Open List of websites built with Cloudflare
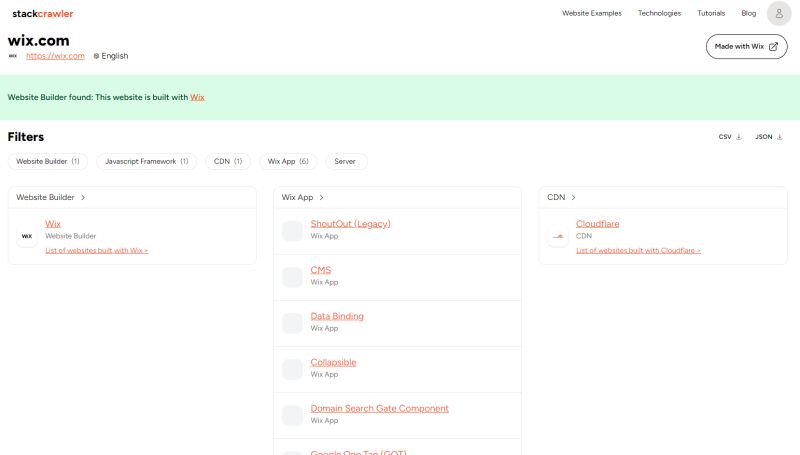 pyautogui.click(x=638, y=250)
